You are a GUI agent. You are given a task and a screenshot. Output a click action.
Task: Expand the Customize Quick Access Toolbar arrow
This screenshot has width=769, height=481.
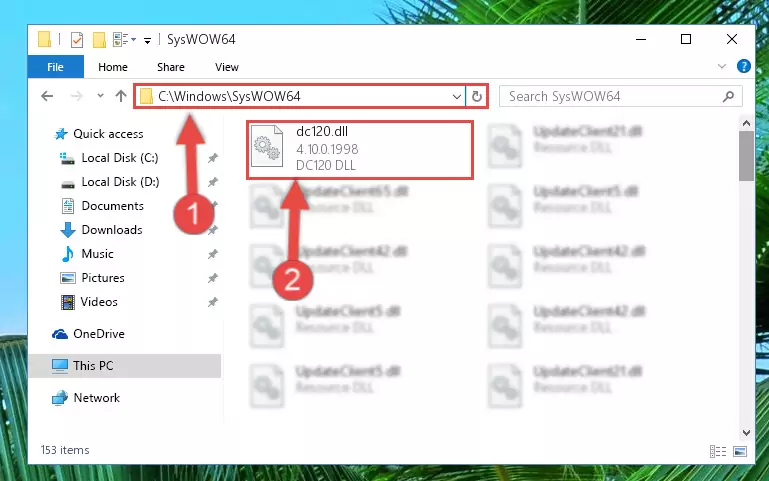(147, 41)
